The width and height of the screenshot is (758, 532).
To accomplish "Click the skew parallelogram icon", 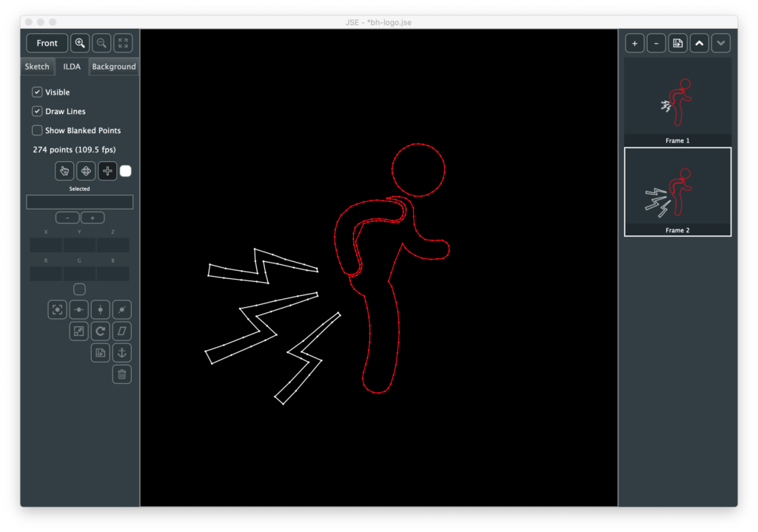I will (122, 331).
